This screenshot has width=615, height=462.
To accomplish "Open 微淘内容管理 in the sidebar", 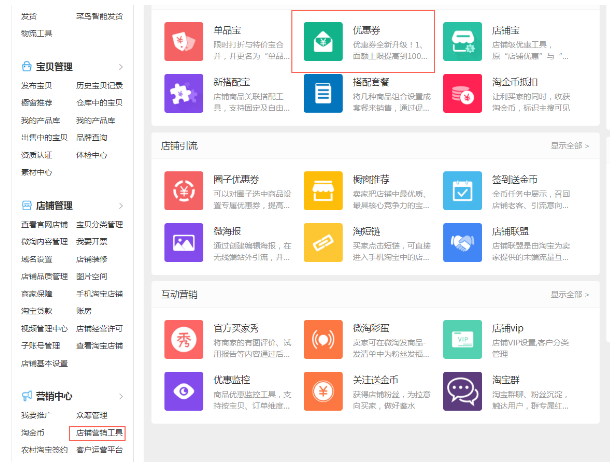I will coord(44,242).
